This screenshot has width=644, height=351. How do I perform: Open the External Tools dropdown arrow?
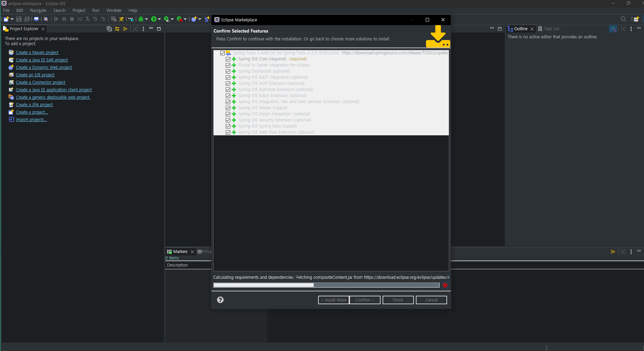point(185,19)
